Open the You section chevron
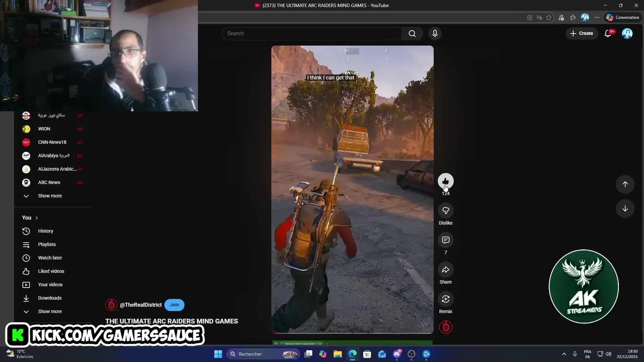The height and width of the screenshot is (362, 644). (36, 218)
